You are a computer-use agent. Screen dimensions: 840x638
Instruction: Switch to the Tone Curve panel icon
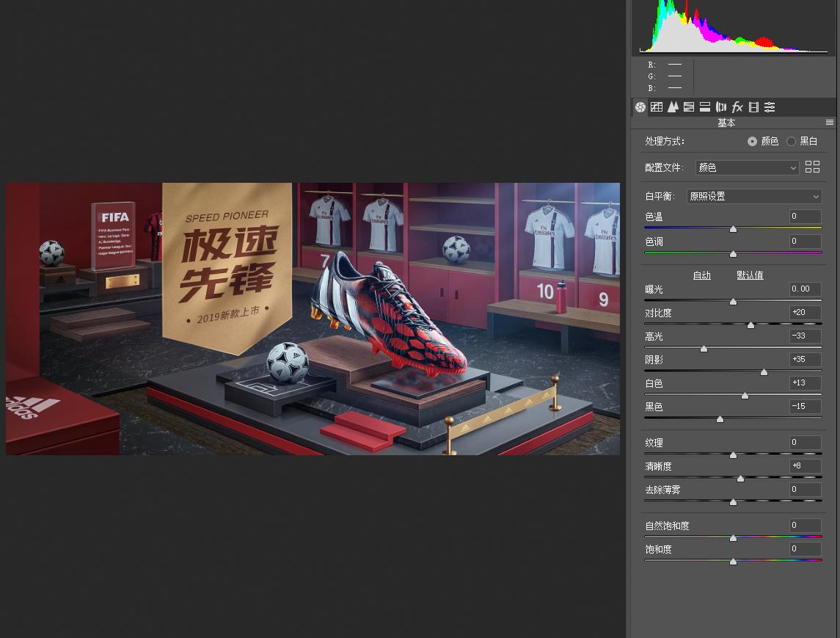tap(657, 107)
